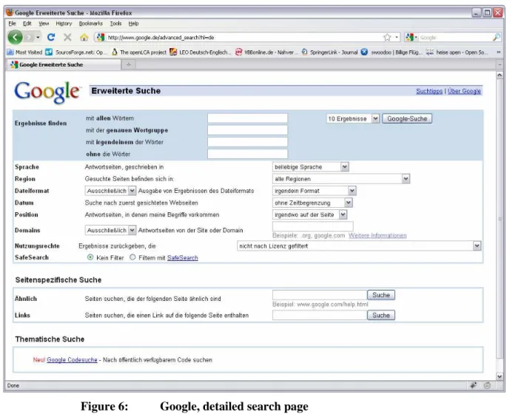The width and height of the screenshot is (507, 420).
Task: Open the heise open bookmark
Action: 457,52
